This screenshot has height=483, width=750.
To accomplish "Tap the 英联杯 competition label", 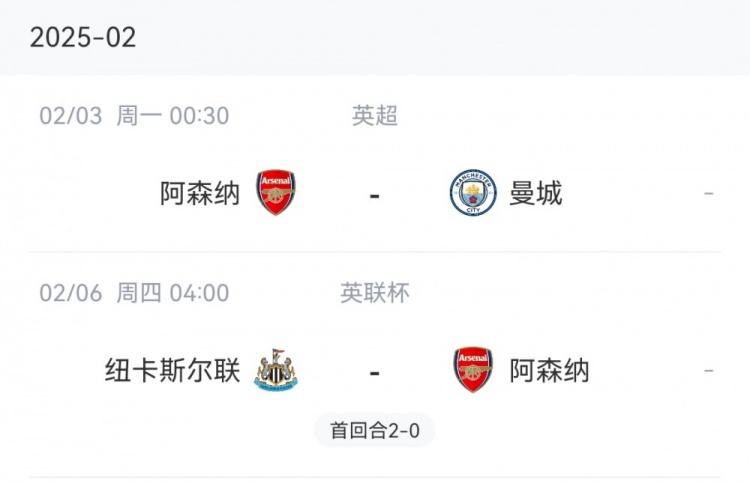I will pyautogui.click(x=375, y=293).
